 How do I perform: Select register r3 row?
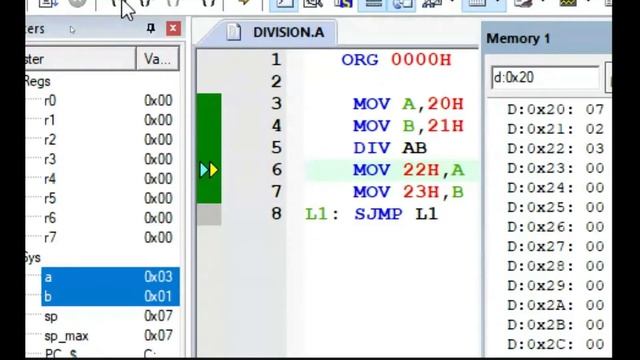point(108,159)
